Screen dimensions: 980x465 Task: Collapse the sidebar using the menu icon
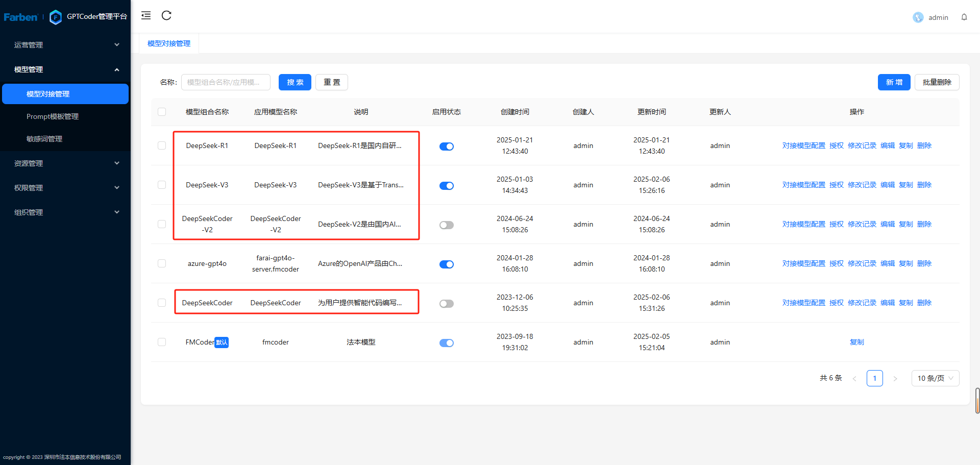point(145,15)
